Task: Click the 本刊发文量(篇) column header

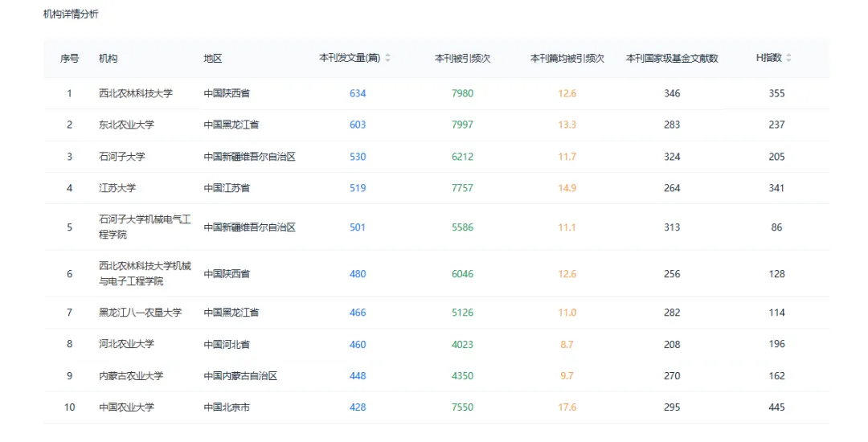Action: [x=350, y=58]
